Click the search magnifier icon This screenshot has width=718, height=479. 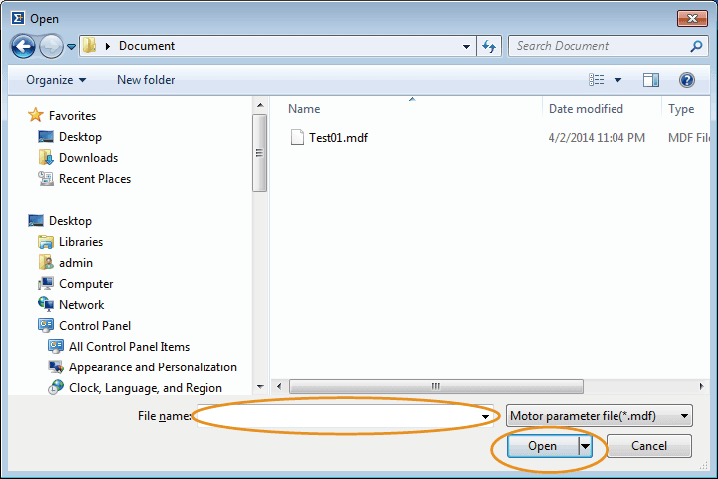696,46
